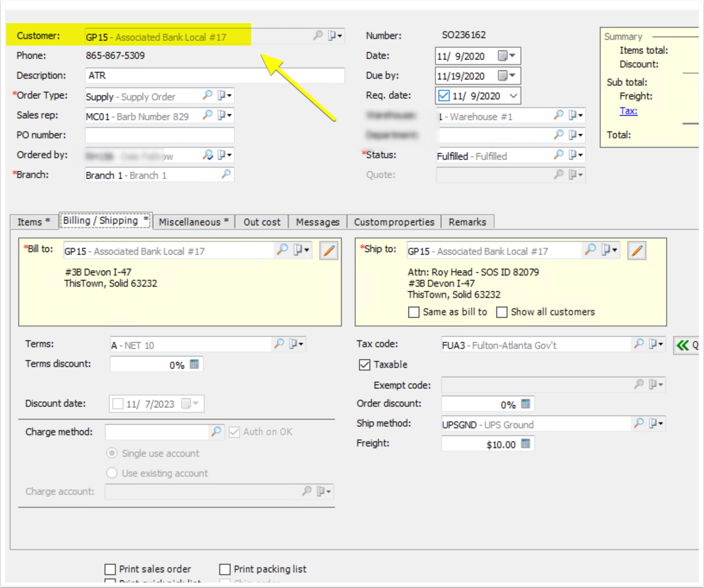Search Department field magnifier icon
704x588 pixels.
(x=558, y=134)
